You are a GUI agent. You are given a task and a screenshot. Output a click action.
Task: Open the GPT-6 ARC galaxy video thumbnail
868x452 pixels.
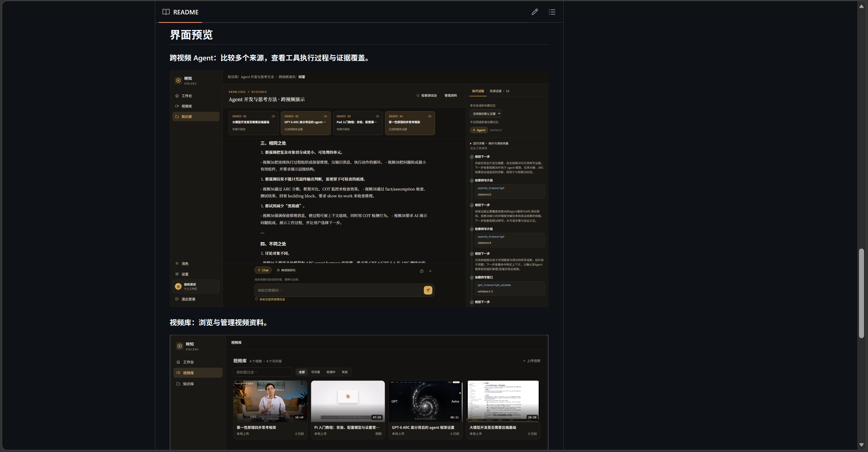click(425, 401)
